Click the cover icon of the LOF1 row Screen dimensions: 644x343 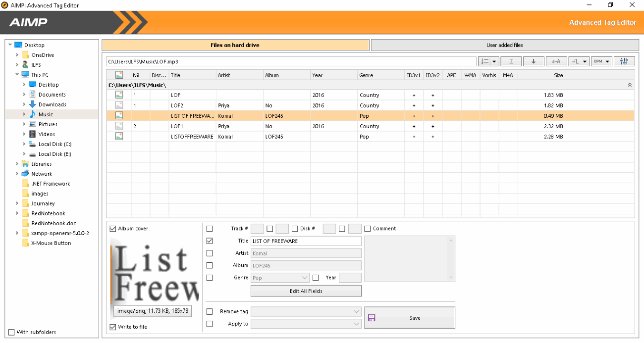tap(119, 126)
